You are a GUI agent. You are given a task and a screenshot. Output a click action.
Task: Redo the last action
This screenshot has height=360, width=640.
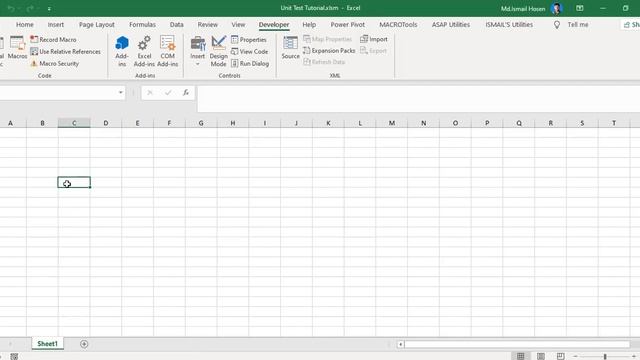click(x=30, y=9)
